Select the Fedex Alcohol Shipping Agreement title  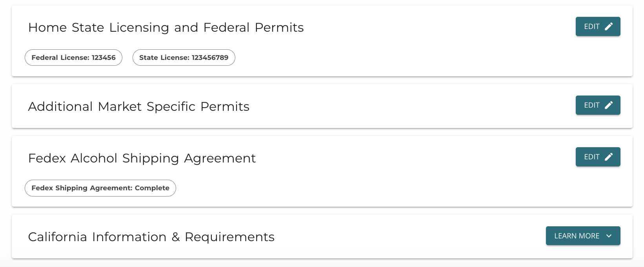[142, 158]
